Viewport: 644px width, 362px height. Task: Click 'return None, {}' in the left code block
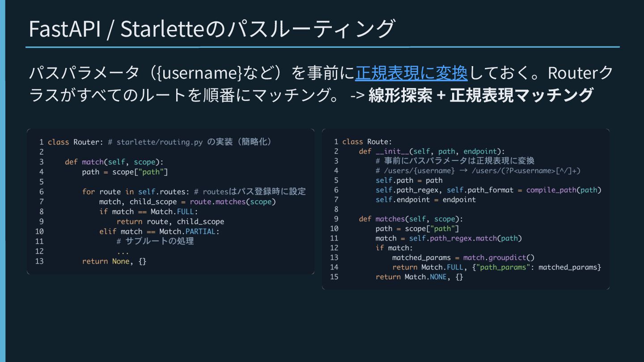(114, 261)
